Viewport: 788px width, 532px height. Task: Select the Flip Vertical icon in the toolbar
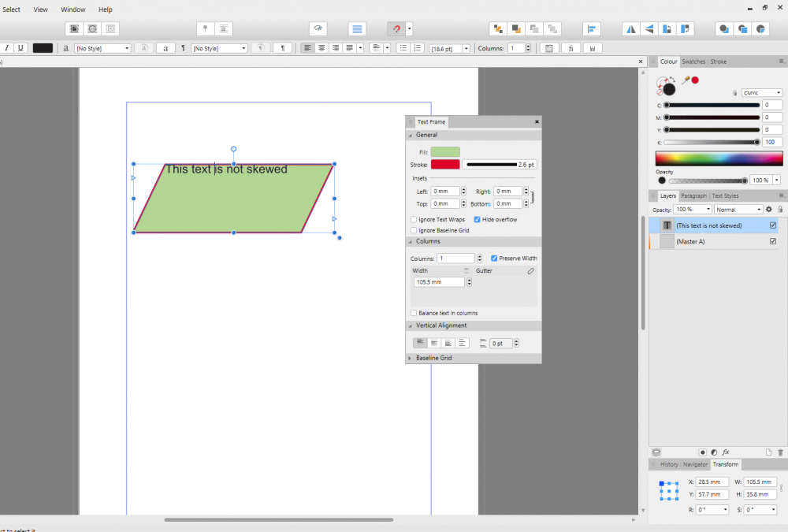point(649,28)
